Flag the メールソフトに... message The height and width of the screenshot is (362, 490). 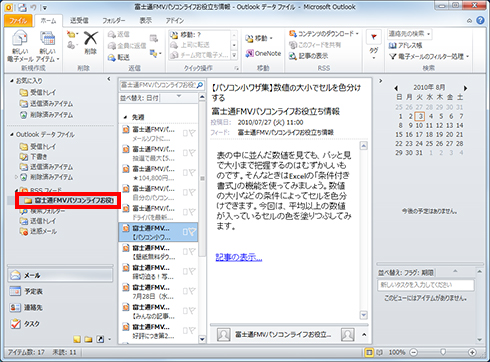[191, 133]
